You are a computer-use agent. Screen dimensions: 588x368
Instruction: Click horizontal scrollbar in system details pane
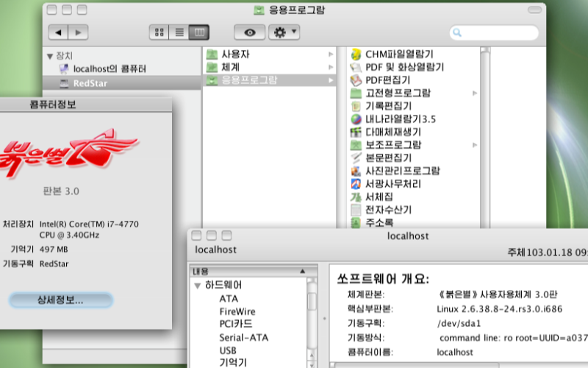pyautogui.click(x=416, y=365)
